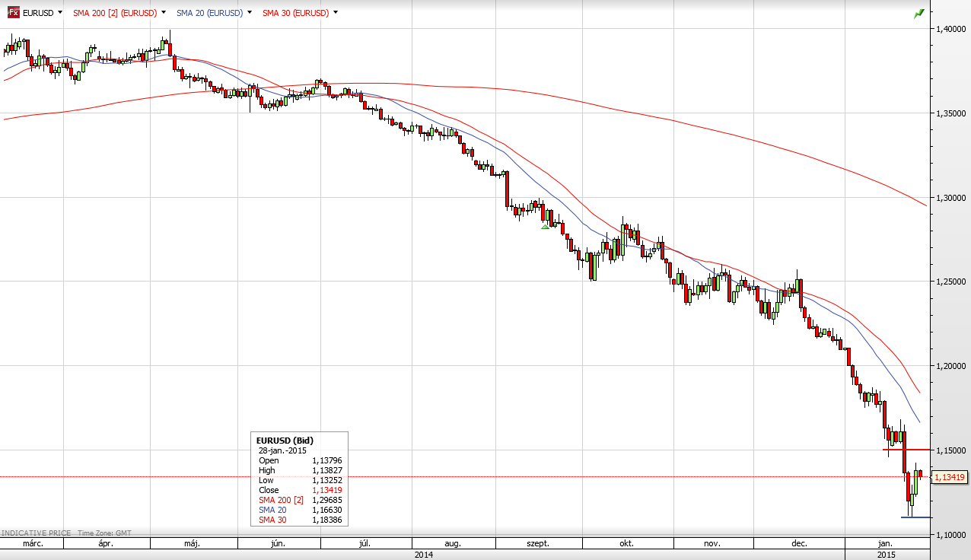Screen dimensions: 971x560
Task: Click SMA 20 (EURUSD) indicator label
Action: (209, 13)
